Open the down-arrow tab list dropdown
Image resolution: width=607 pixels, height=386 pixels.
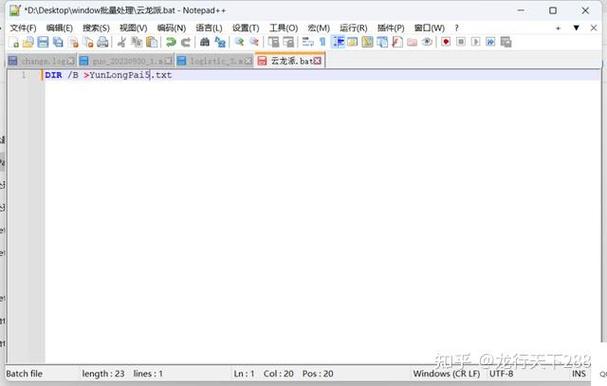pos(576,28)
